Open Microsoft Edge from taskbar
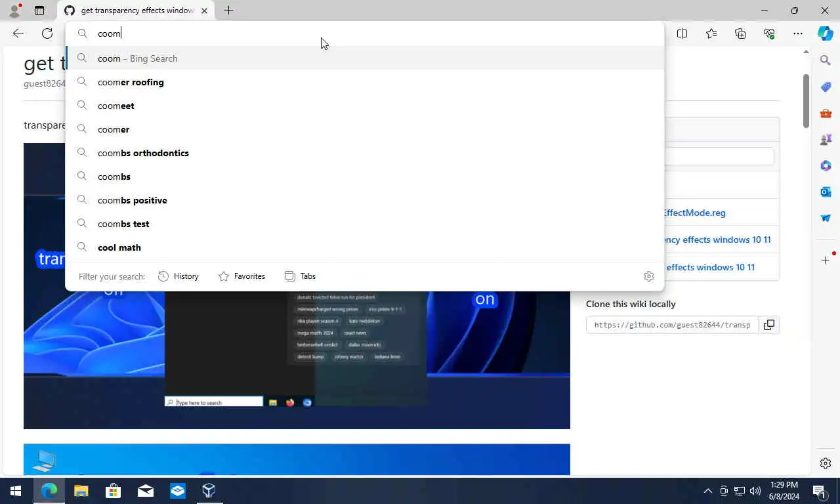The image size is (840, 504). (x=49, y=491)
